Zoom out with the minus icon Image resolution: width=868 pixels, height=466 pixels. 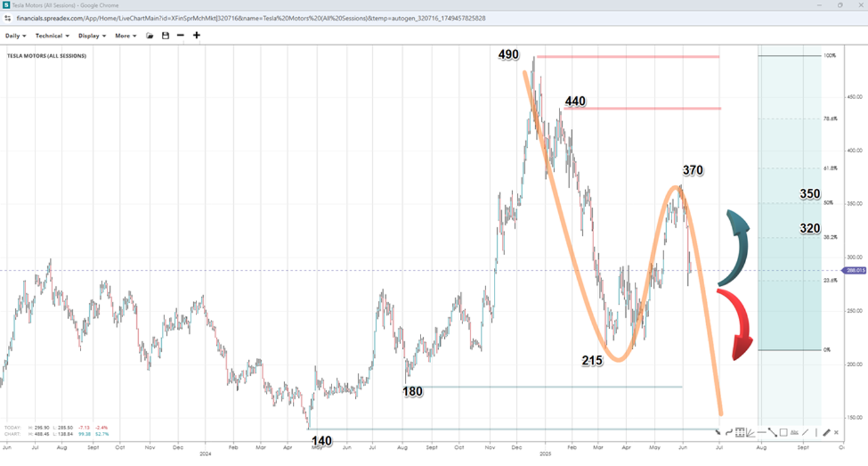[180, 35]
